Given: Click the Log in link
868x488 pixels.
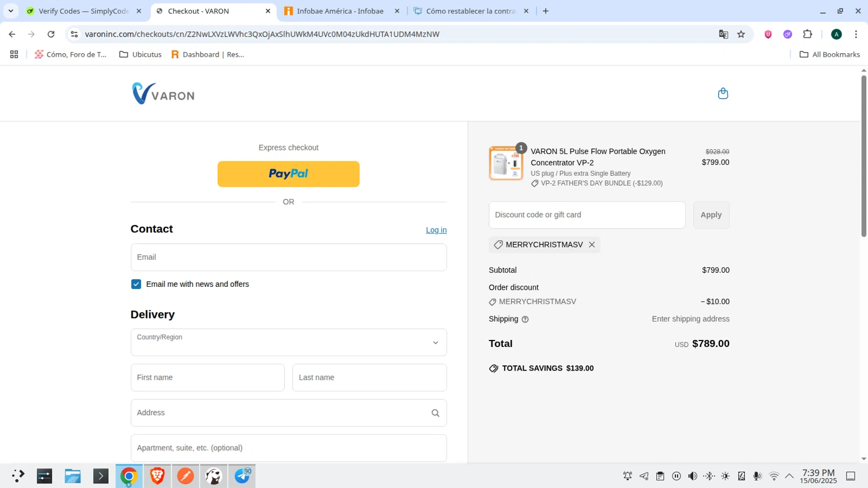Looking at the screenshot, I should 436,230.
